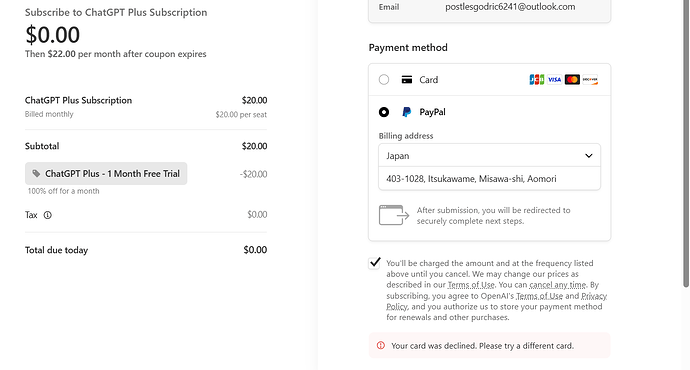This screenshot has width=690, height=370.
Task: Click the JCB card brand logo
Action: tap(536, 80)
